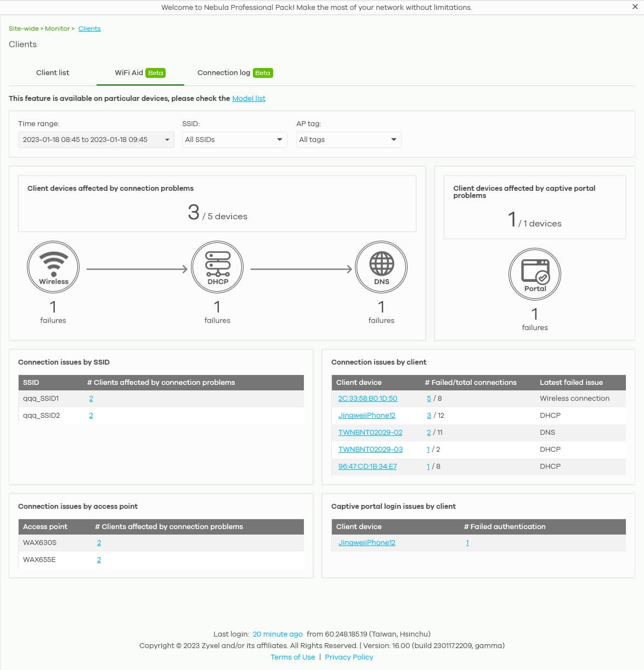Click the captive Portal icon
644x670 pixels.
click(x=535, y=274)
